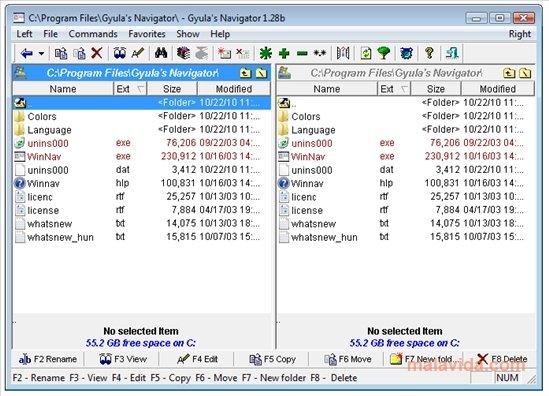Click the F2 Rename button
The height and width of the screenshot is (396, 549).
click(x=48, y=359)
